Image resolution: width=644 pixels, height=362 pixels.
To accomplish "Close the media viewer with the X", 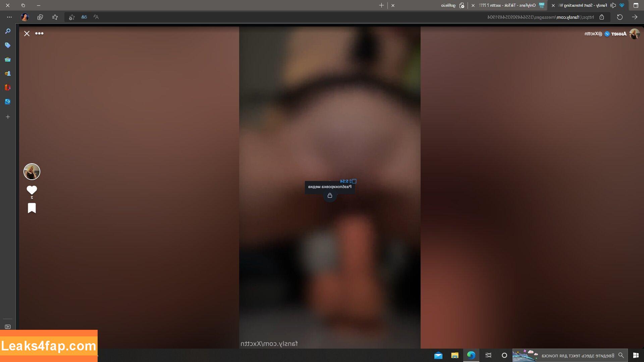I will pyautogui.click(x=27, y=34).
